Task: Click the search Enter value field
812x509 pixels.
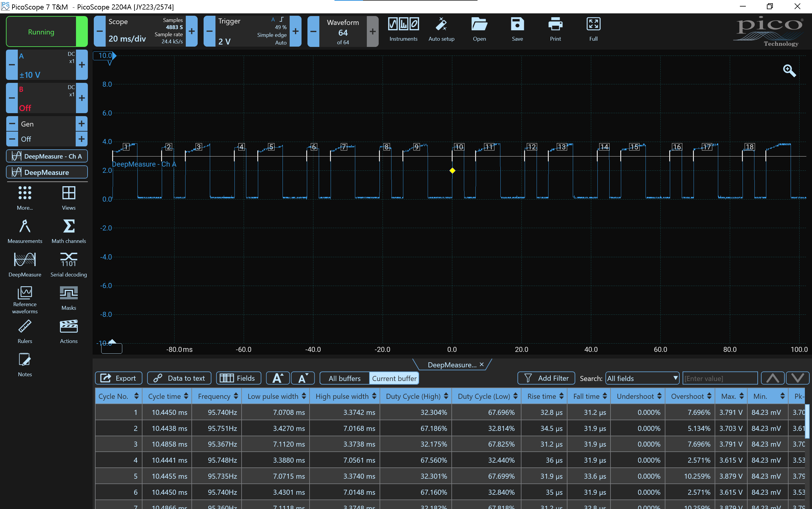Action: pyautogui.click(x=720, y=378)
